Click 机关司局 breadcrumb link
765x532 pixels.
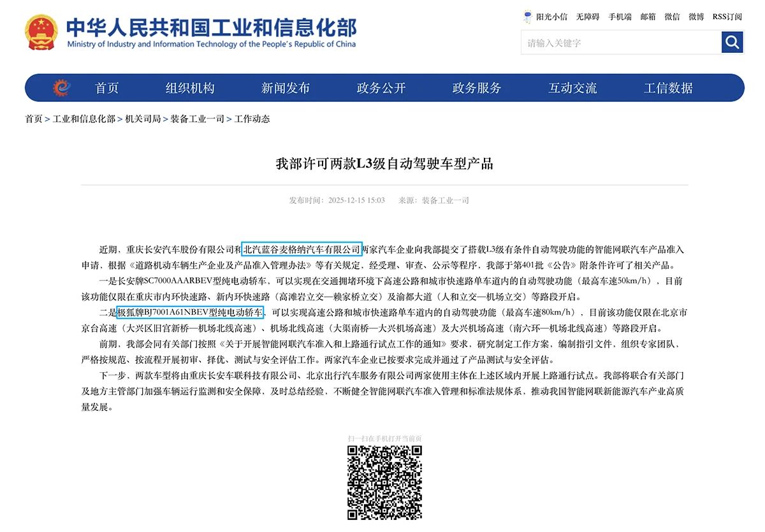coord(143,119)
